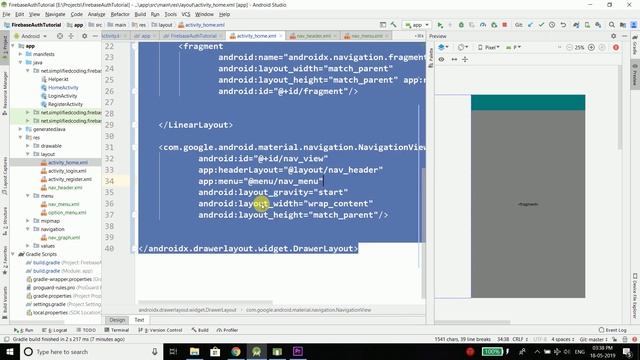
Task: Click the Make Project hammer icon
Action: click(x=393, y=25)
